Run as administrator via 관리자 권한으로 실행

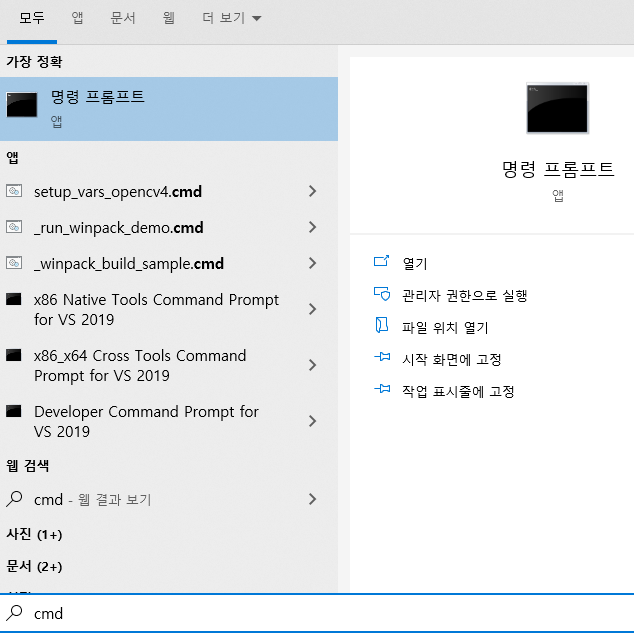click(x=465, y=295)
